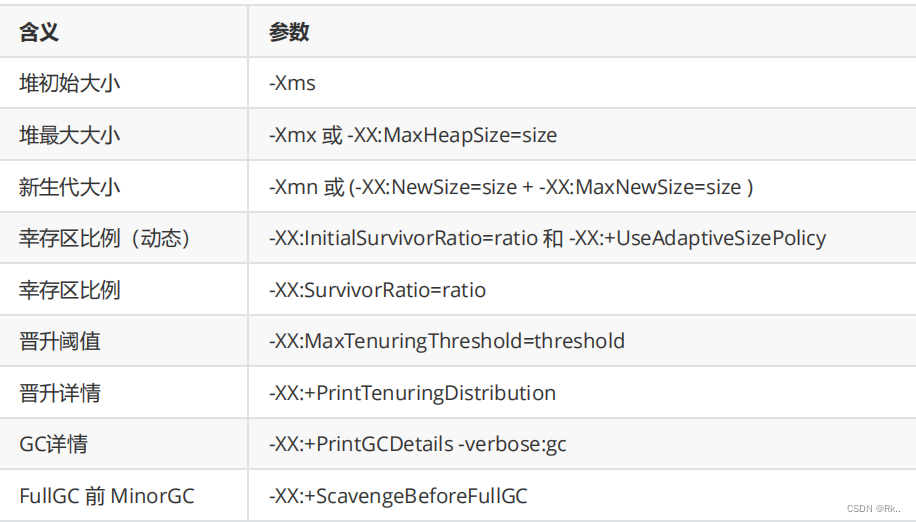Click the -XX:SurvivorRatio=ratio parameter cell

pyautogui.click(x=377, y=290)
